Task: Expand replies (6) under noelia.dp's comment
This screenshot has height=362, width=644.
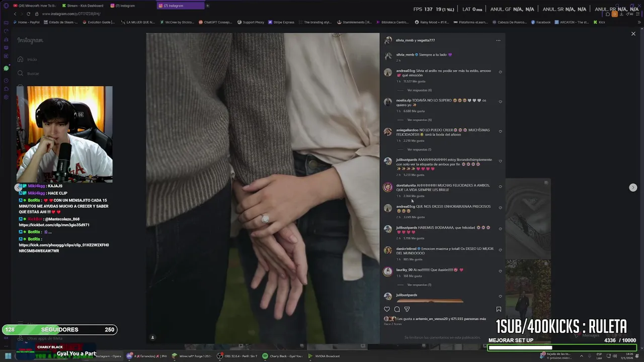Action: pos(419,120)
